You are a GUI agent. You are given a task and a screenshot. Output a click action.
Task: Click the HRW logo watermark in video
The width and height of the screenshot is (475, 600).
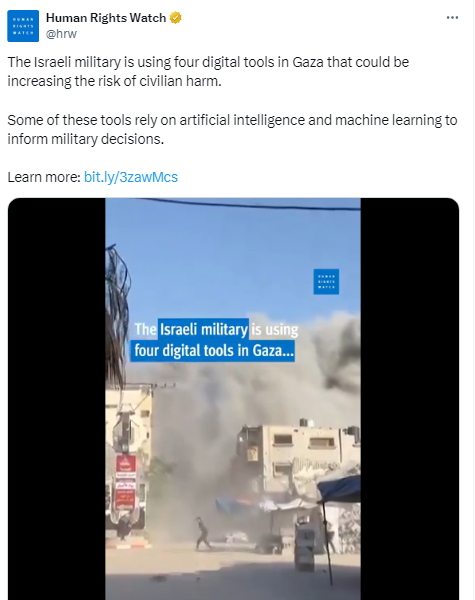[326, 282]
